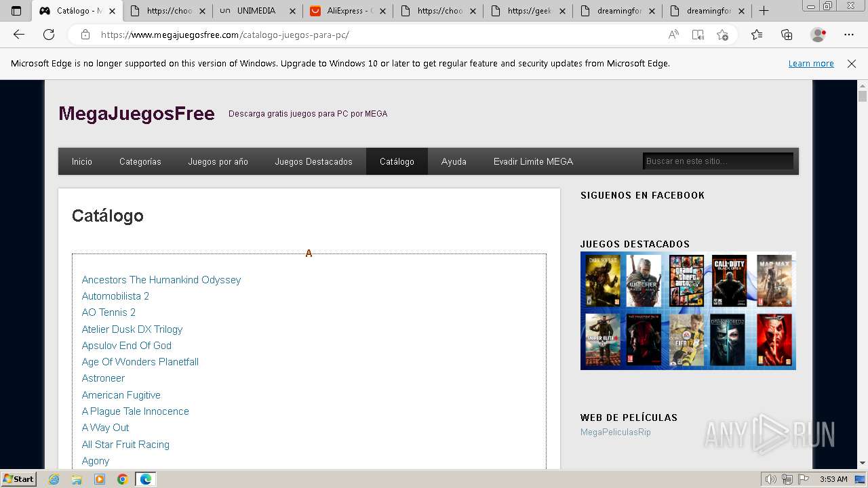Screen dimensions: 868x488
Task: Open the All Star Fruit Racing link
Action: coord(125,445)
